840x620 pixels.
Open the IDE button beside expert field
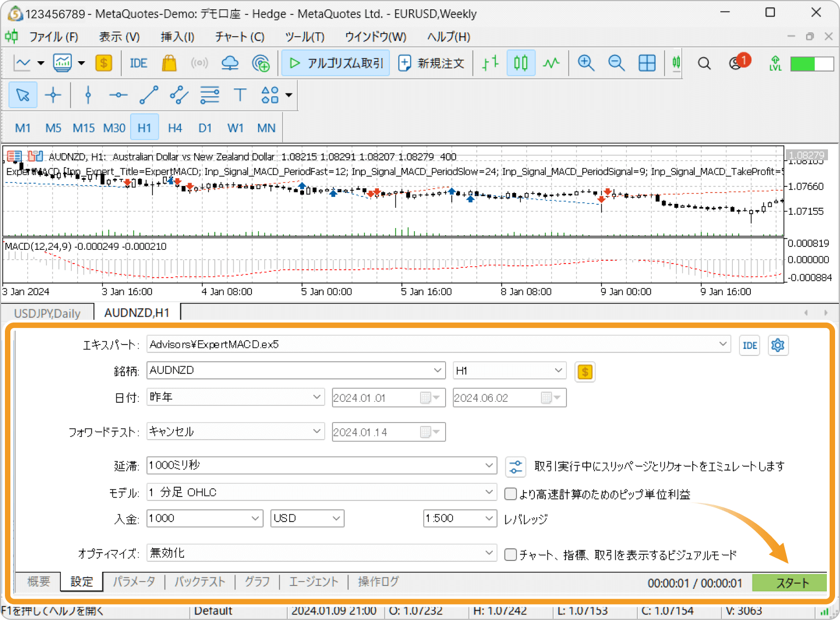click(x=750, y=346)
